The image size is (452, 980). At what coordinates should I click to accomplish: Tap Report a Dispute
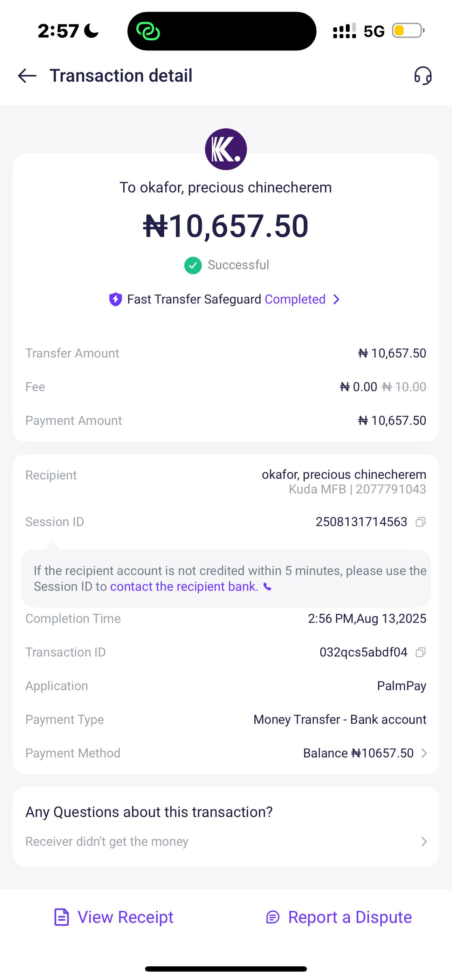[338, 917]
